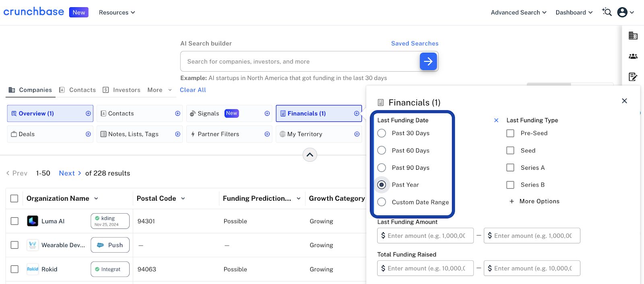Open the user account avatar menu
Screen dimensions: 644x284
[x=625, y=12]
